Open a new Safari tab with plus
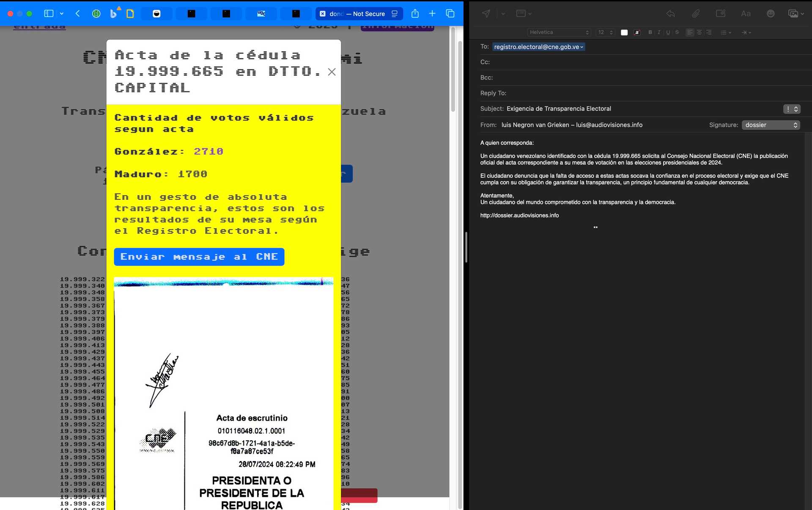The image size is (812, 510). [432, 14]
